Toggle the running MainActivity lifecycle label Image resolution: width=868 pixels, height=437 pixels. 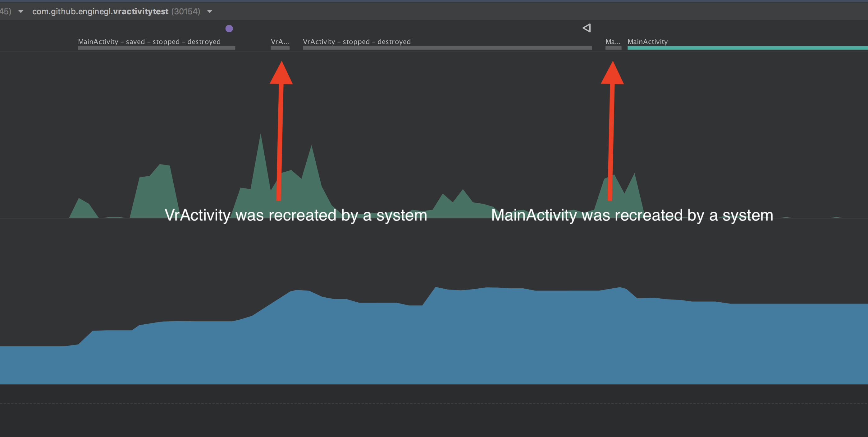pyautogui.click(x=647, y=42)
